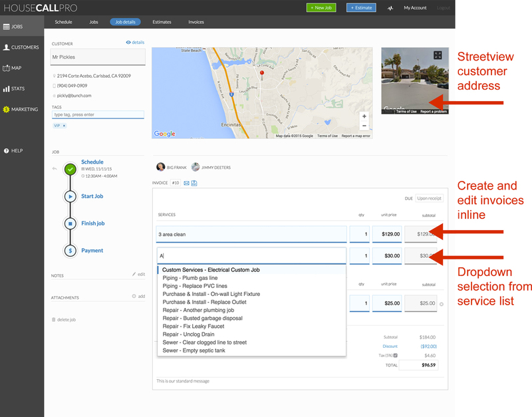The image size is (532, 417).
Task: Zoom out on the map
Action: tap(364, 126)
